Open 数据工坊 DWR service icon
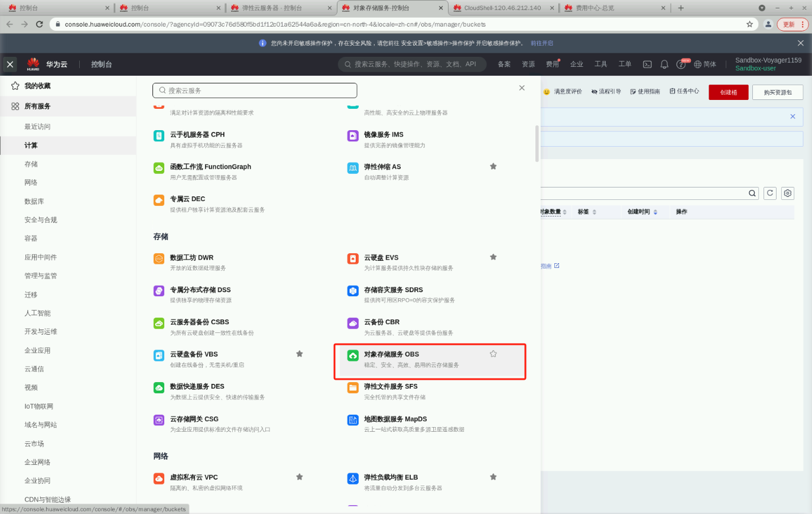Viewport: 812px width, 514px height. tap(159, 259)
